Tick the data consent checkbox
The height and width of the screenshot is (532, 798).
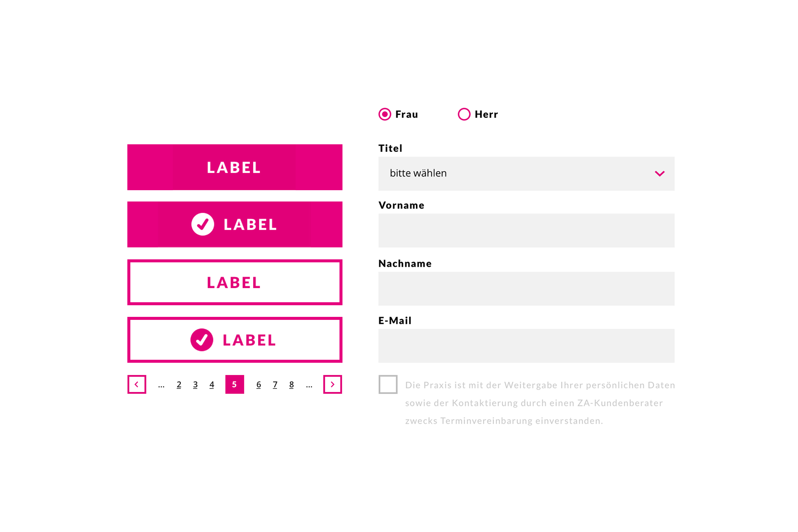(x=388, y=384)
